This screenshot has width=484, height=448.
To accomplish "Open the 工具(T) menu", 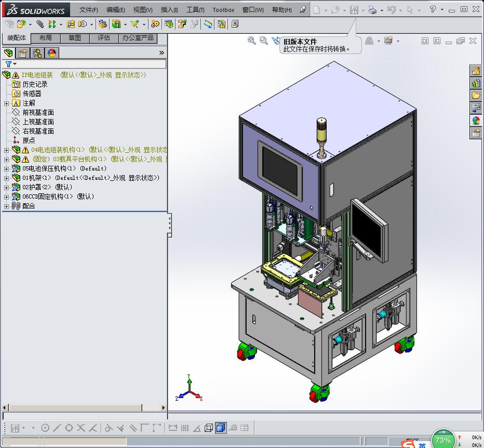I will tap(195, 10).
